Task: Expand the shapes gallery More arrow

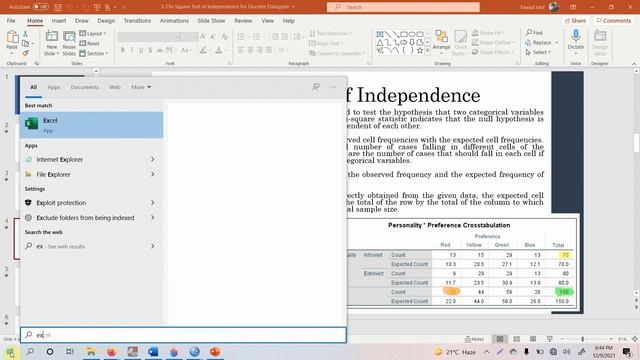Action: [x=427, y=51]
